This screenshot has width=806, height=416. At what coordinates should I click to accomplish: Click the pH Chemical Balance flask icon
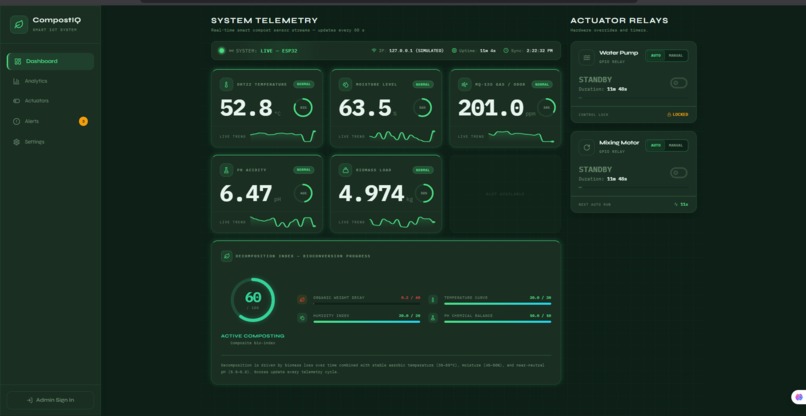click(433, 318)
